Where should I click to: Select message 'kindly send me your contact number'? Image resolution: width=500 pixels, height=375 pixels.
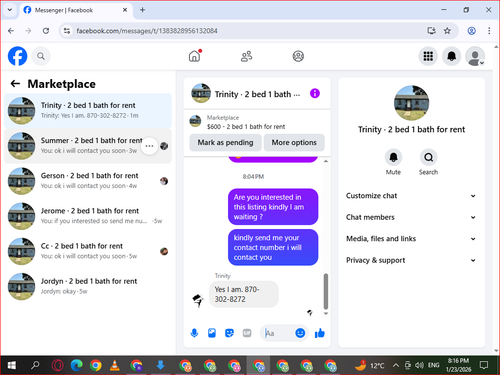tap(273, 247)
